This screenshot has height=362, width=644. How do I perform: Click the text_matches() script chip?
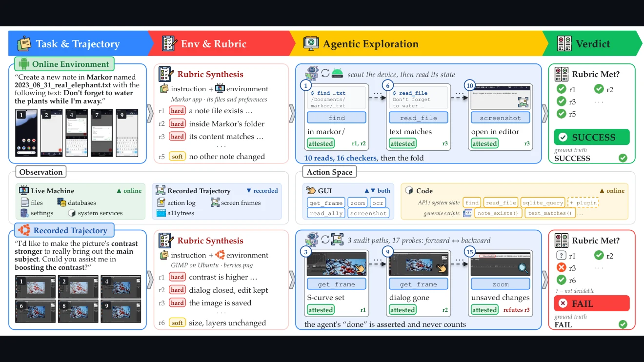point(550,213)
